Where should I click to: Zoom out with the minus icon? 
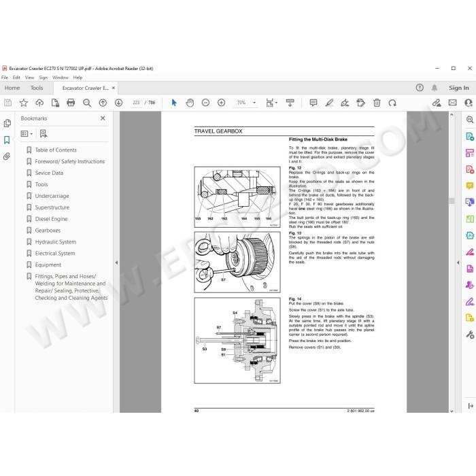pyautogui.click(x=205, y=103)
